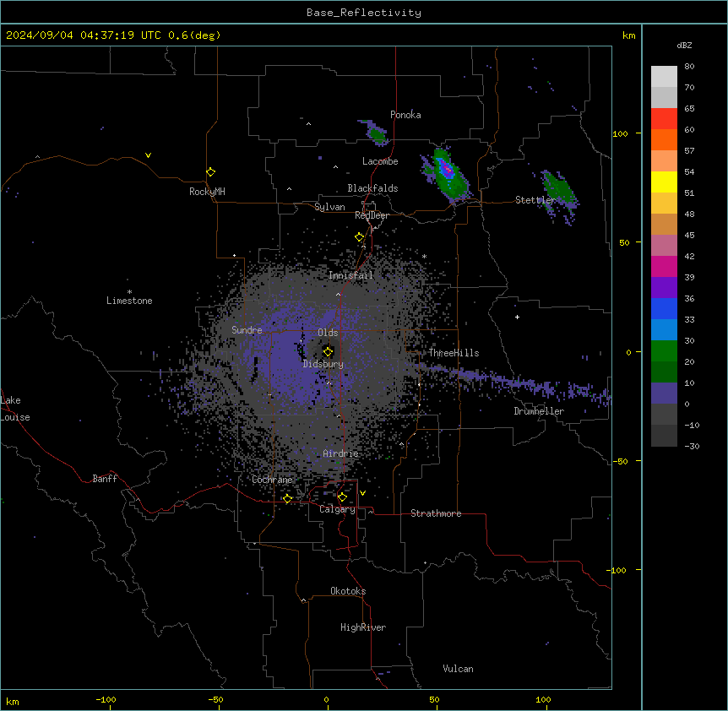The image size is (728, 711).
Task: Click the Drumheller label
Action: click(539, 411)
